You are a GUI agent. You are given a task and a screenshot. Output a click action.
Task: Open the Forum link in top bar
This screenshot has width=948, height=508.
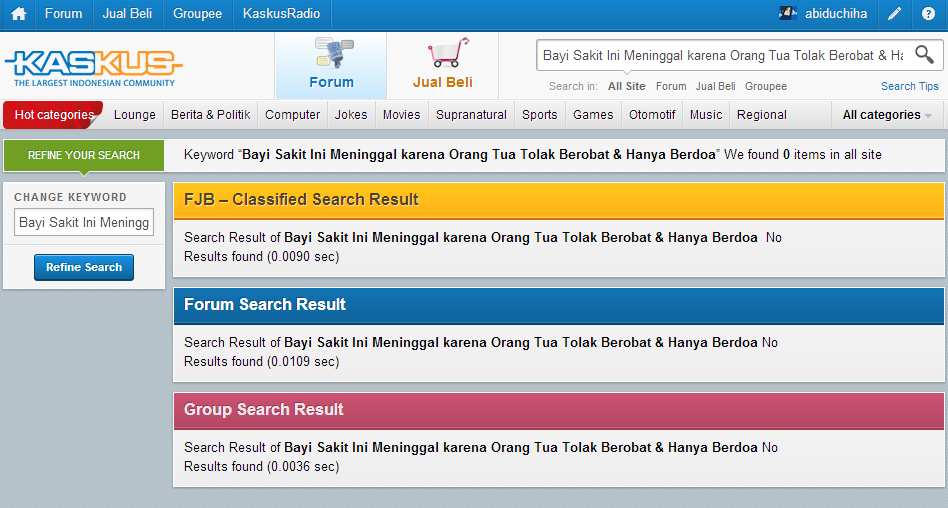[63, 13]
